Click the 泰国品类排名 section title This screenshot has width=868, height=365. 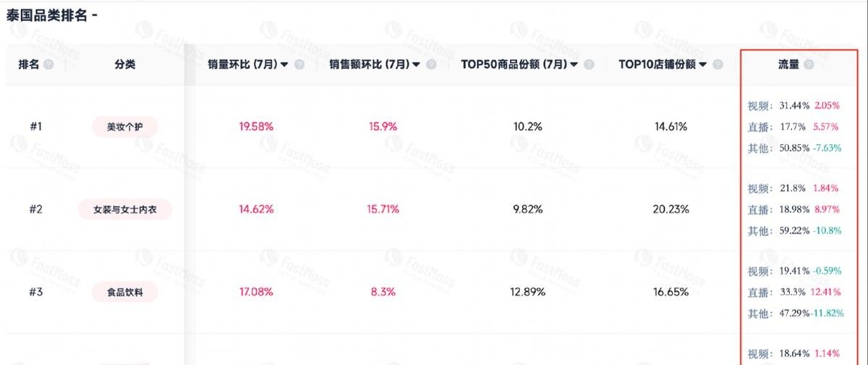click(x=48, y=15)
